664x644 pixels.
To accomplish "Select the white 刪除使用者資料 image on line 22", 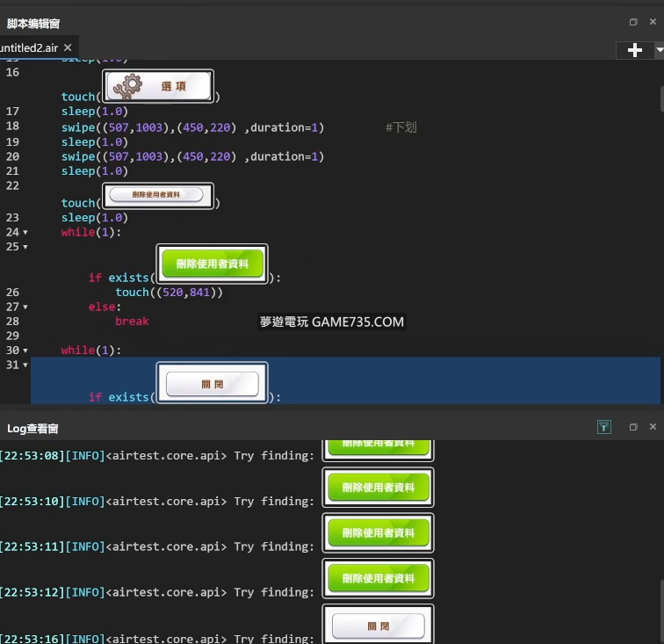I will point(158,194).
